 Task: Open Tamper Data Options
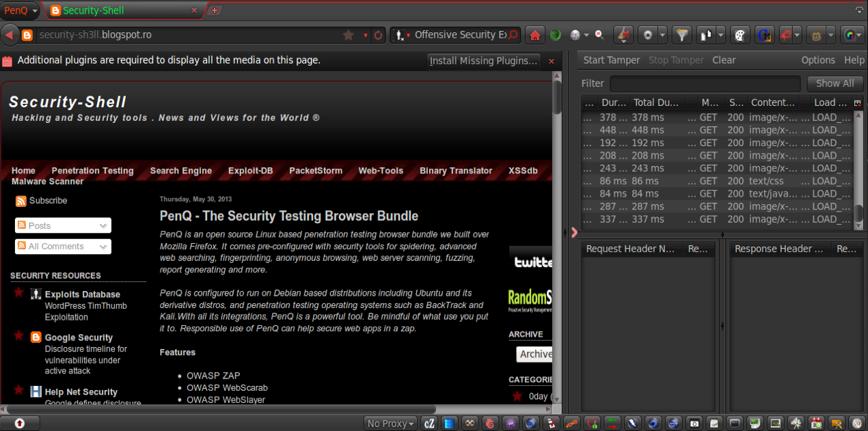point(818,60)
